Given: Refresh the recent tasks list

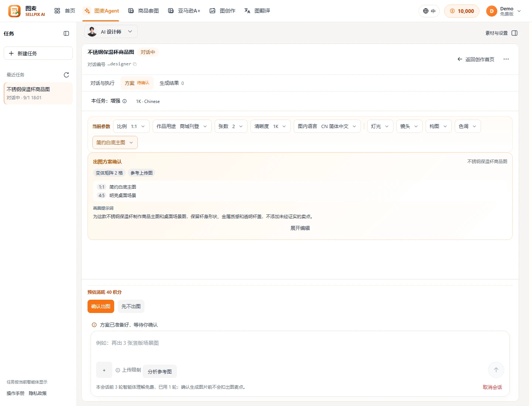Looking at the screenshot, I should (x=66, y=75).
